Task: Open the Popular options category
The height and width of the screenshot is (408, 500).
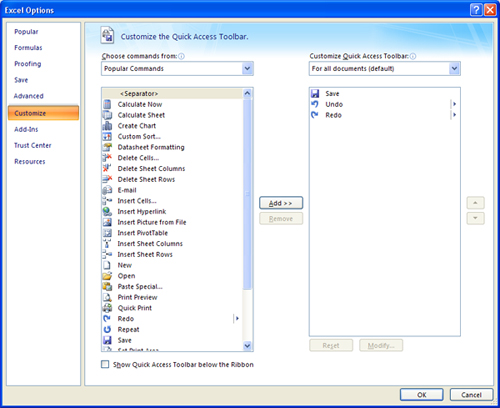Action: point(26,32)
